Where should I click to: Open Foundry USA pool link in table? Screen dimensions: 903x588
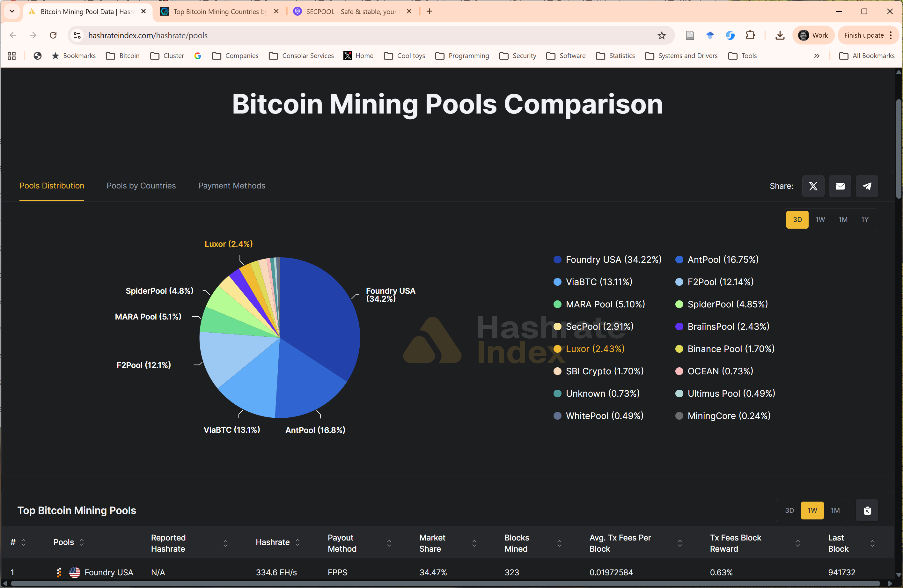click(x=108, y=572)
